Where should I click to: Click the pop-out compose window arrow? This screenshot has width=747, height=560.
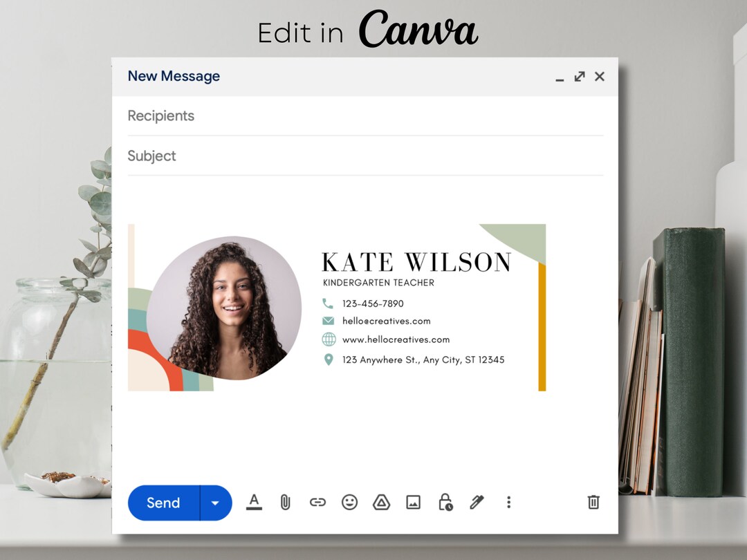pyautogui.click(x=580, y=77)
